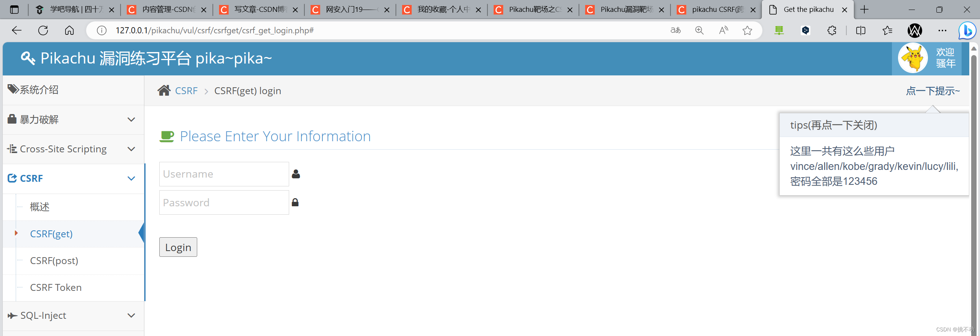Expand the 暴力破解 menu chevron
The image size is (980, 336).
pos(131,120)
